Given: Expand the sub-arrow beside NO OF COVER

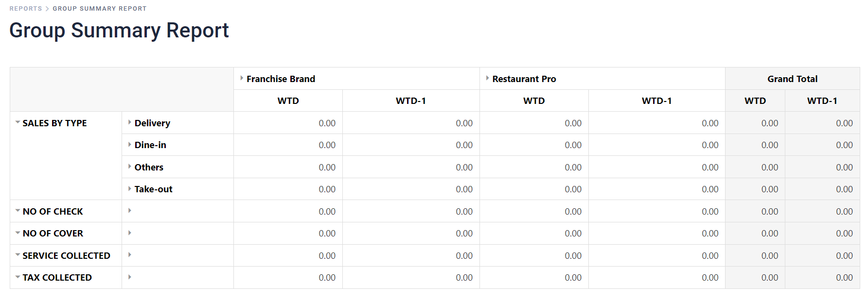Looking at the screenshot, I should (x=130, y=233).
